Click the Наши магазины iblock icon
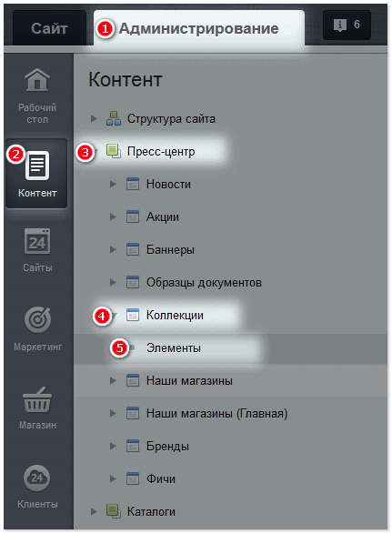 click(x=133, y=380)
